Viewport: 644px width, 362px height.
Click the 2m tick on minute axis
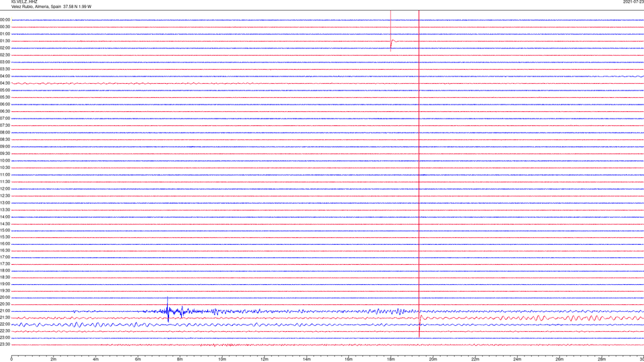pyautogui.click(x=54, y=359)
